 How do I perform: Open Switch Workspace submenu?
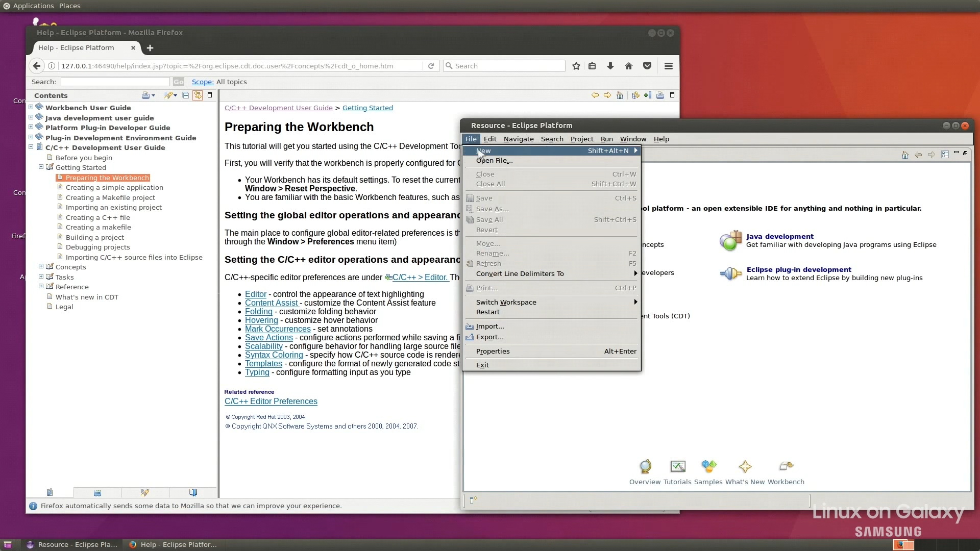pyautogui.click(x=551, y=302)
